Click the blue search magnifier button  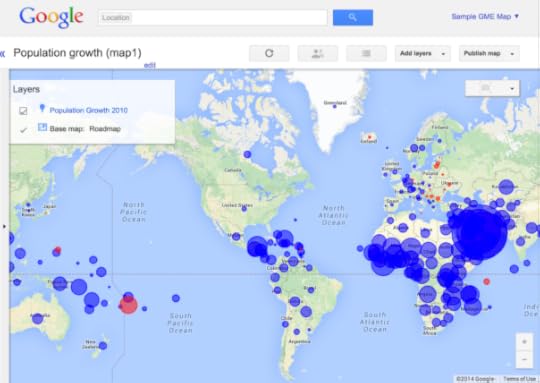[x=353, y=17]
